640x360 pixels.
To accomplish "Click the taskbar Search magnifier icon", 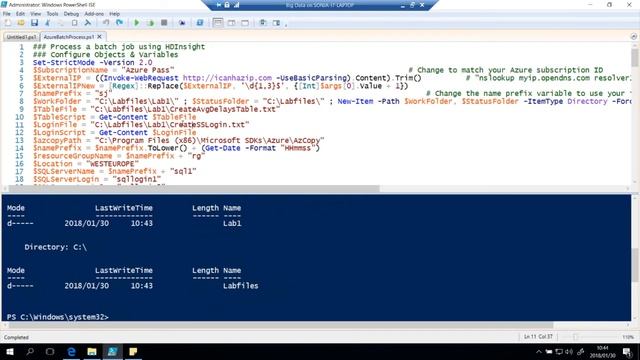I will (x=30, y=351).
